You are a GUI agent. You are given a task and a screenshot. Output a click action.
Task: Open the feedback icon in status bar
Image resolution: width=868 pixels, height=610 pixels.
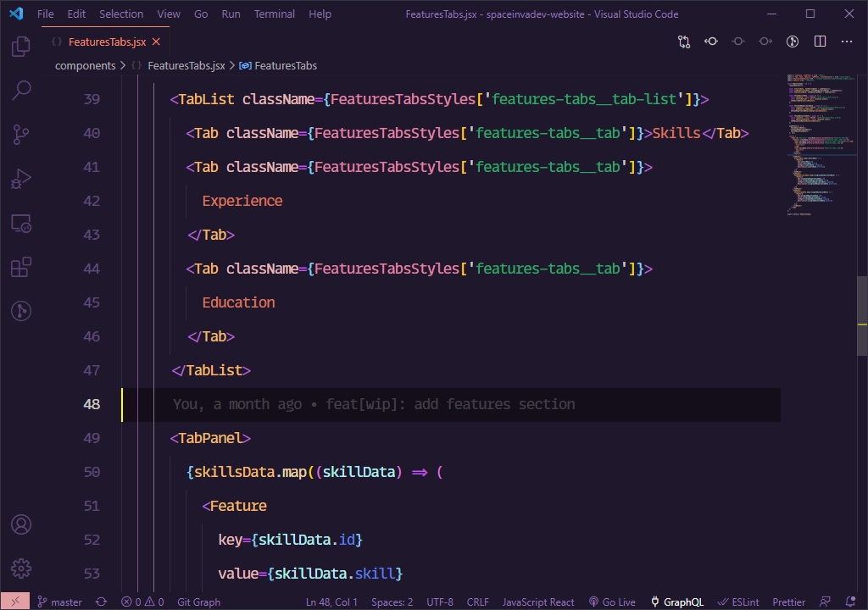pos(825,602)
